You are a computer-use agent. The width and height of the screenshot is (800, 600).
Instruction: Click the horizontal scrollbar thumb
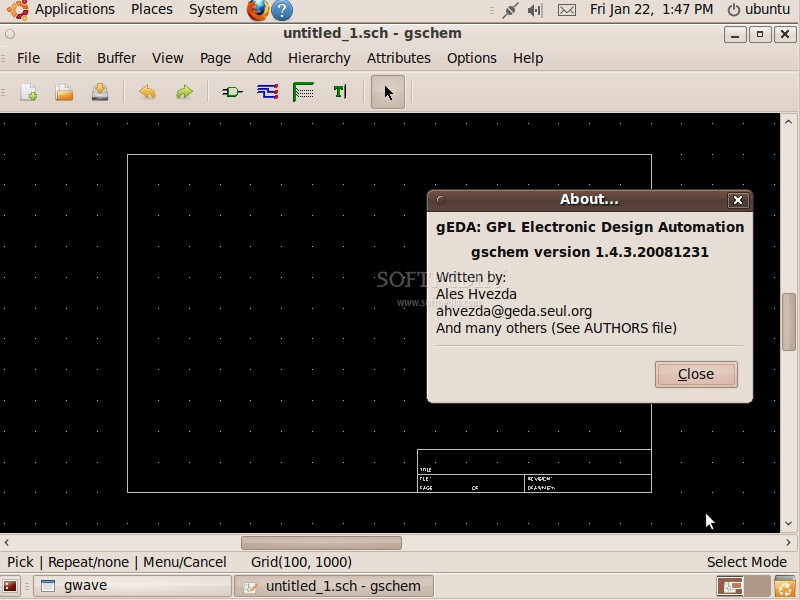[321, 542]
